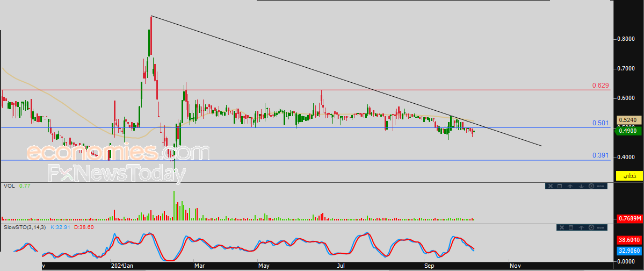
Task: Move the VOL panel down
Action: 581,186
